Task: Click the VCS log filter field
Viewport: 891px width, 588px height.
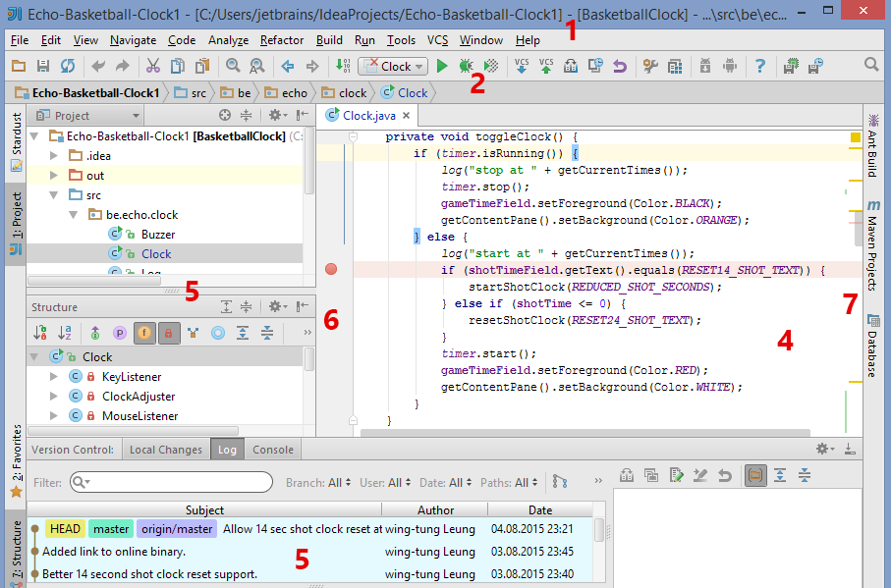Action: pyautogui.click(x=171, y=482)
